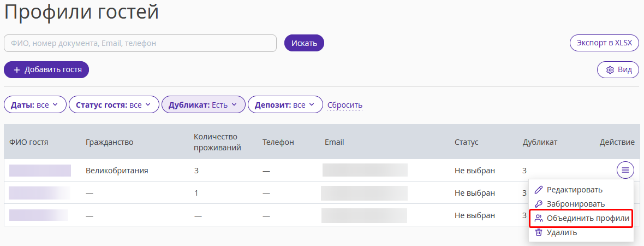
Task: Click the pencil icon next to Редактировать
Action: 539,190
